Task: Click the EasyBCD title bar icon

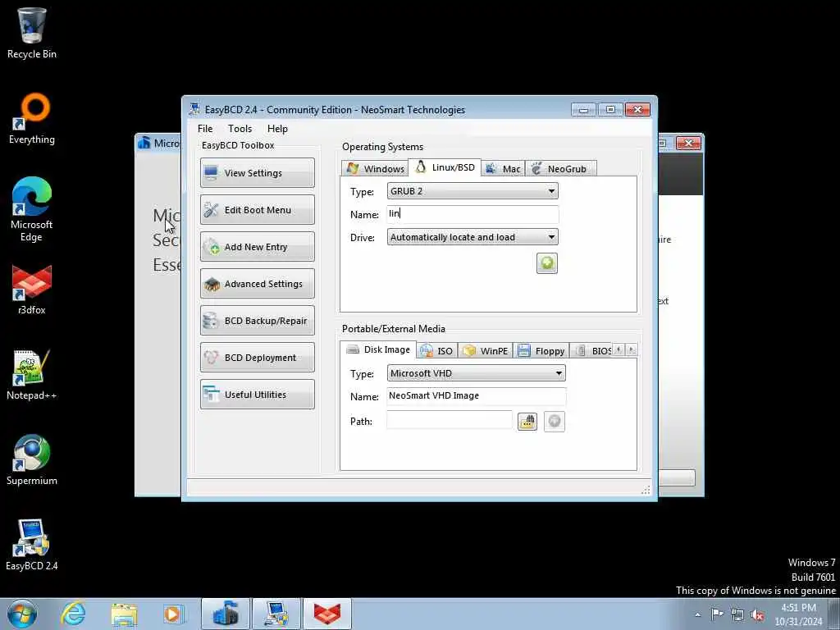Action: point(194,109)
